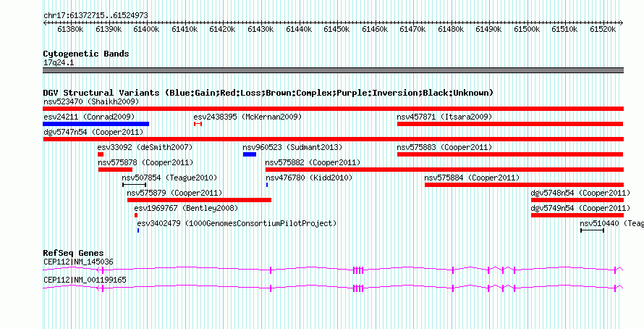
Task: Open the esv2438395 (McKernan2009) variant label
Action: [x=247, y=117]
